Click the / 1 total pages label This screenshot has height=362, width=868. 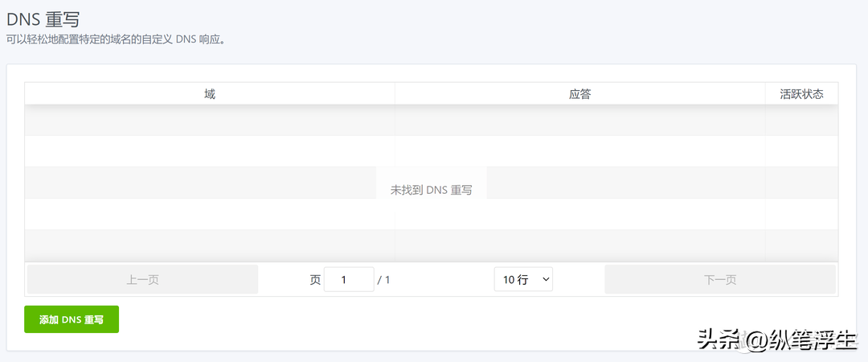pyautogui.click(x=383, y=280)
